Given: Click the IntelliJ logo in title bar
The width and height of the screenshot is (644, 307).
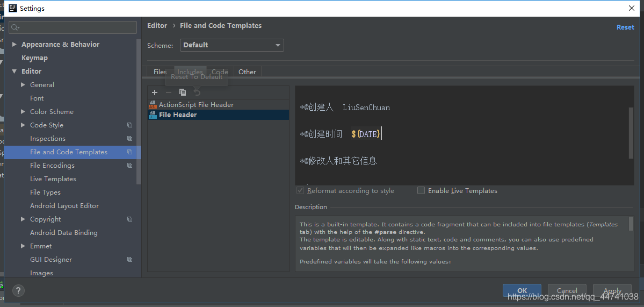Looking at the screenshot, I should click(13, 8).
